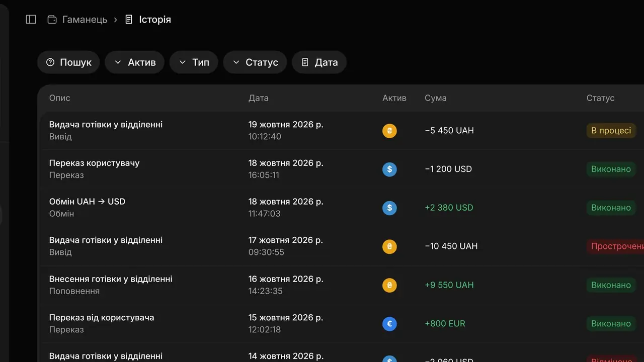The width and height of the screenshot is (644, 362).
Task: Open the Актив filter dropdown
Action: [135, 62]
